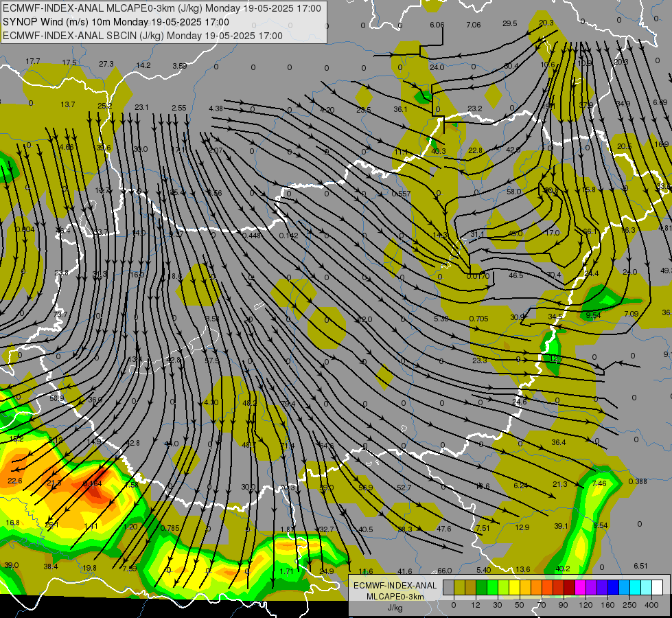Click the map value 36.4
The image size is (672, 618).
(559, 442)
